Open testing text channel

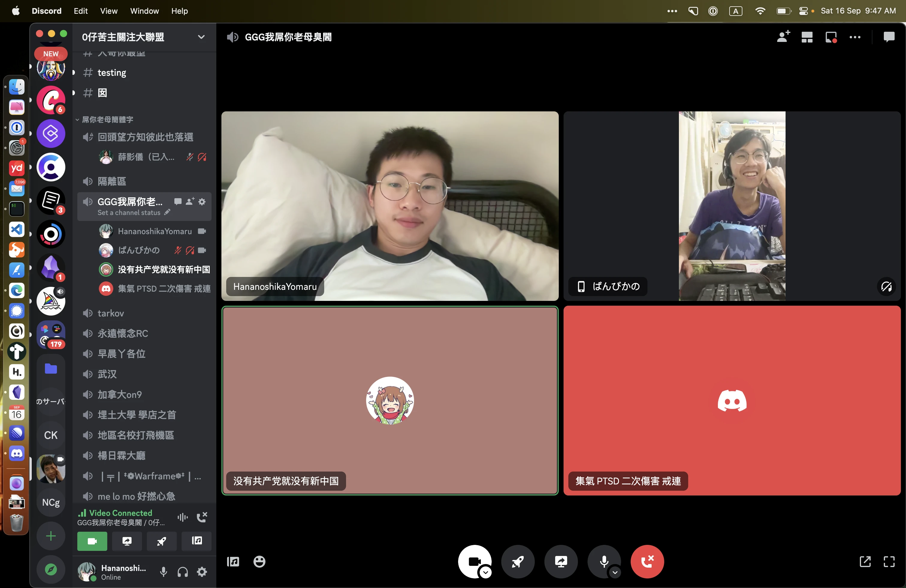coord(144,72)
